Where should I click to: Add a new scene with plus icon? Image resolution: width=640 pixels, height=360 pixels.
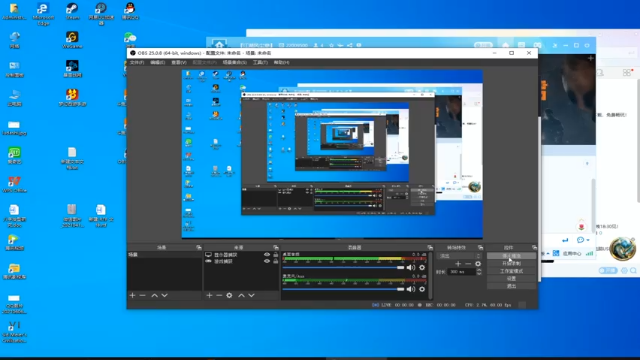pos(132,295)
